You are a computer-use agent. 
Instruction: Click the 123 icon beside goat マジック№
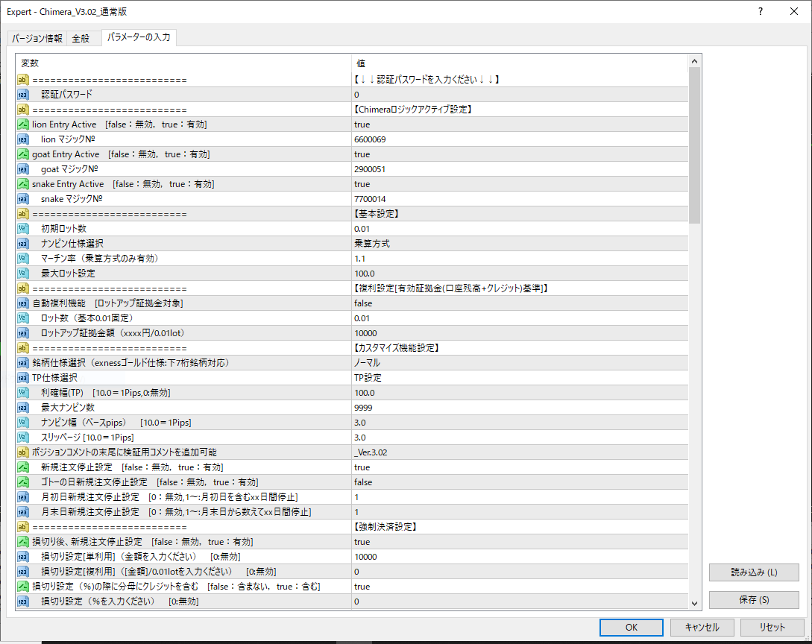(x=22, y=169)
